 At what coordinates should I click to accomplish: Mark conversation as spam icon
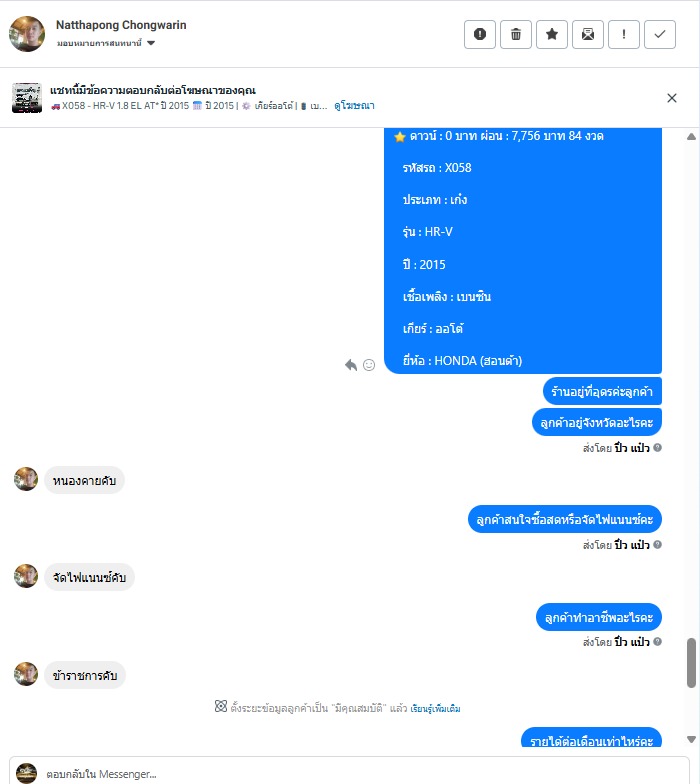point(480,34)
